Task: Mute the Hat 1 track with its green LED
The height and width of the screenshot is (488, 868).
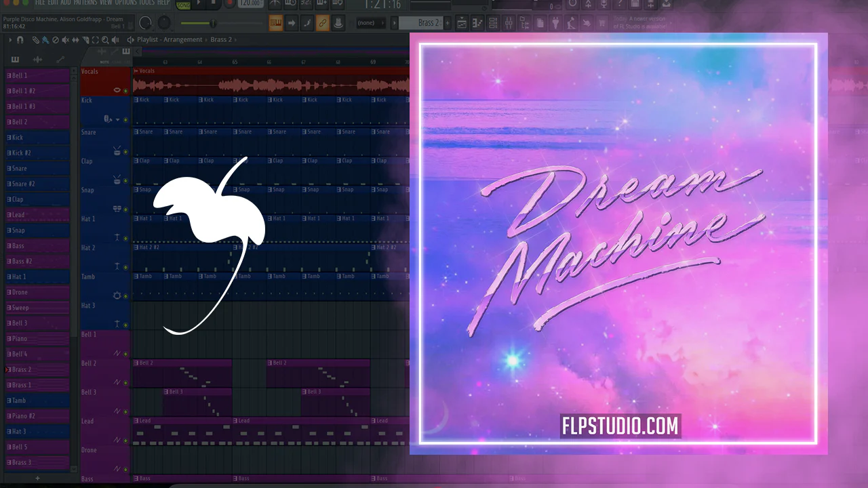Action: pyautogui.click(x=125, y=238)
